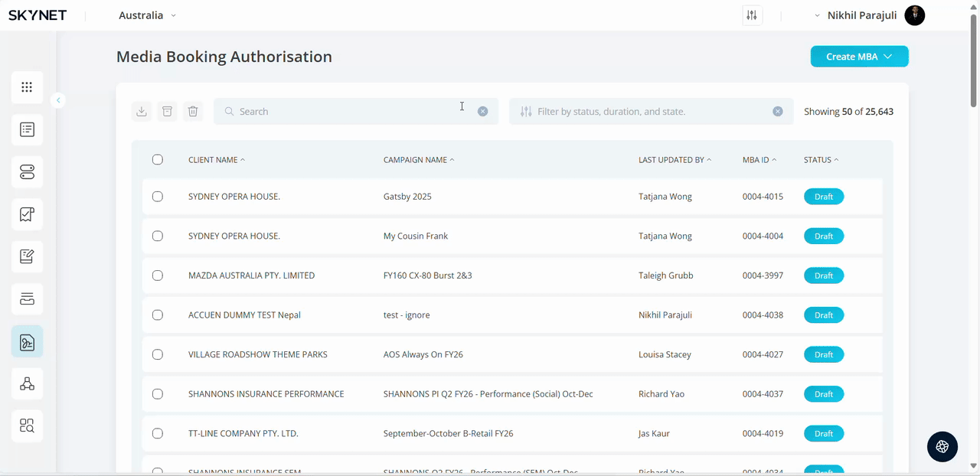Open the Media Booking Authorisation sidebar icon
This screenshot has width=980, height=476.
pyautogui.click(x=27, y=341)
